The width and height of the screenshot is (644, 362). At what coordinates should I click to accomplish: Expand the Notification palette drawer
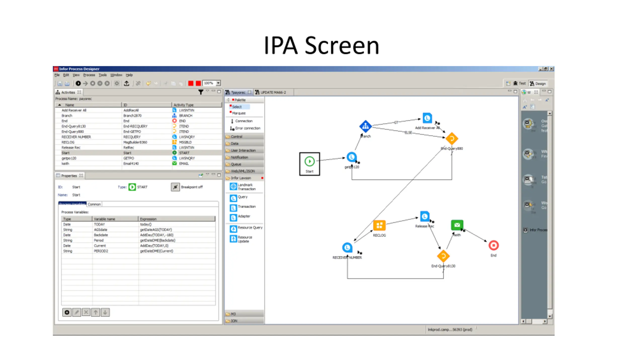click(244, 157)
